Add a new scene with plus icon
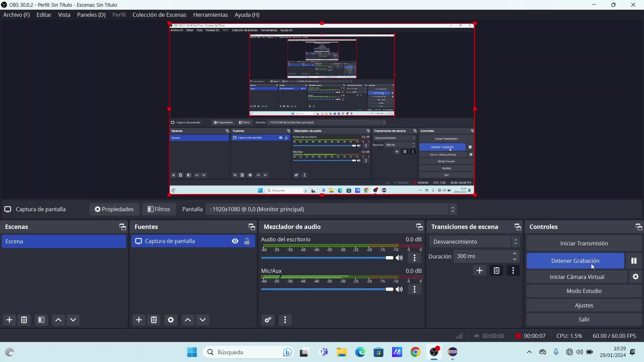Viewport: 644px width, 362px height. (x=9, y=320)
